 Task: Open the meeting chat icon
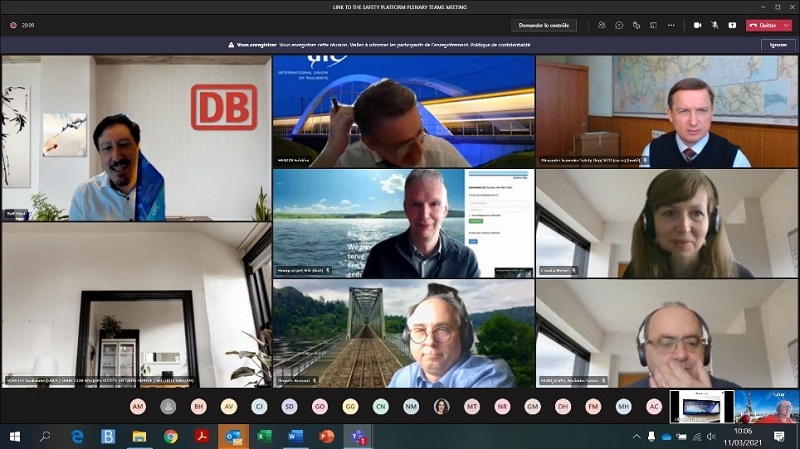(x=619, y=25)
